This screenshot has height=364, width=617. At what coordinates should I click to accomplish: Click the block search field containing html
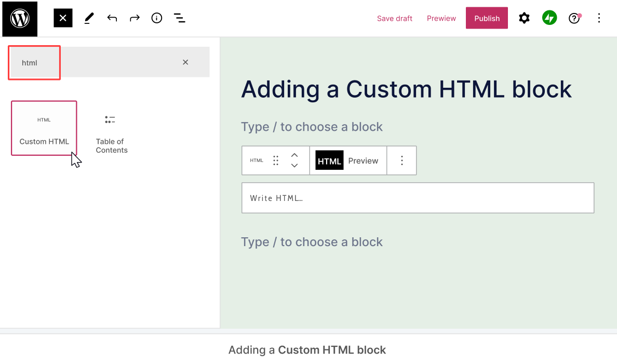pyautogui.click(x=110, y=62)
